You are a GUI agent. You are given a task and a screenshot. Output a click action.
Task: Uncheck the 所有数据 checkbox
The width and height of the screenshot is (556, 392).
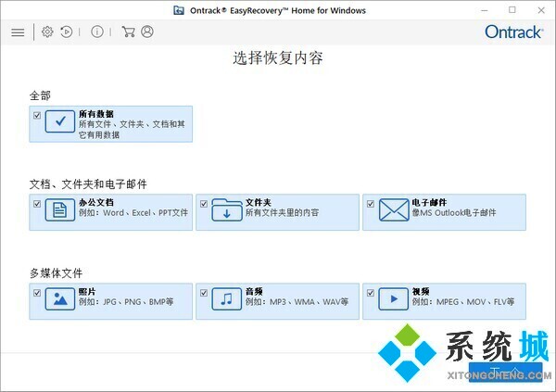pos(37,115)
